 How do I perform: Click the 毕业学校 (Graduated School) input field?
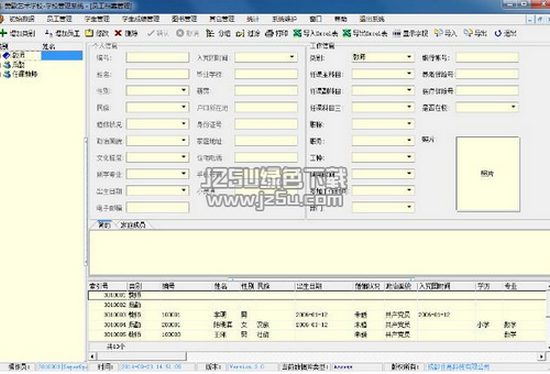[266, 74]
